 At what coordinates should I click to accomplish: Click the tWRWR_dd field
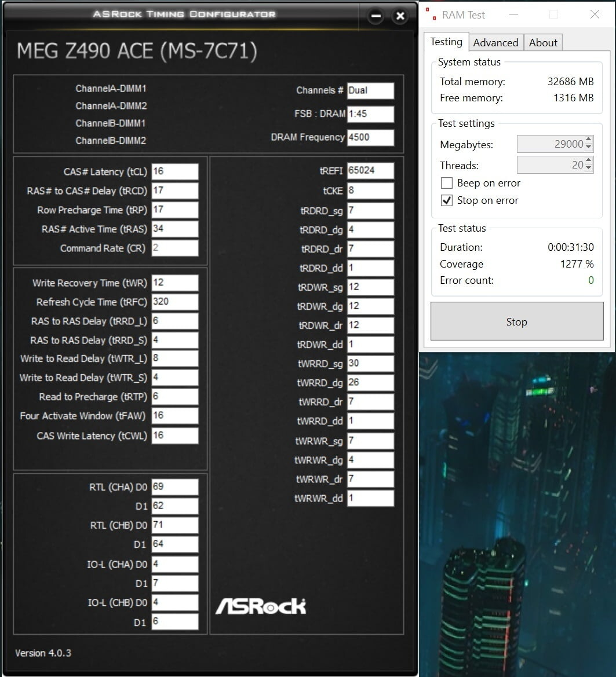[371, 498]
